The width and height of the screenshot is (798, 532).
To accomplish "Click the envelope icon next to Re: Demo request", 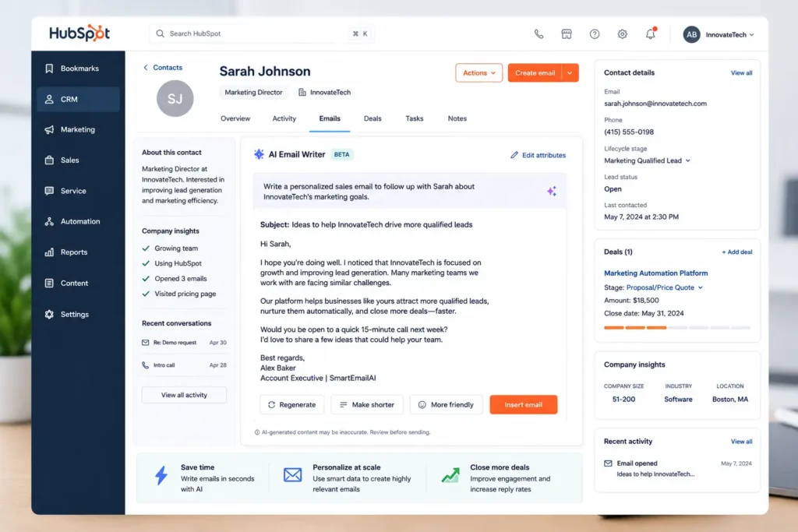I will 145,343.
